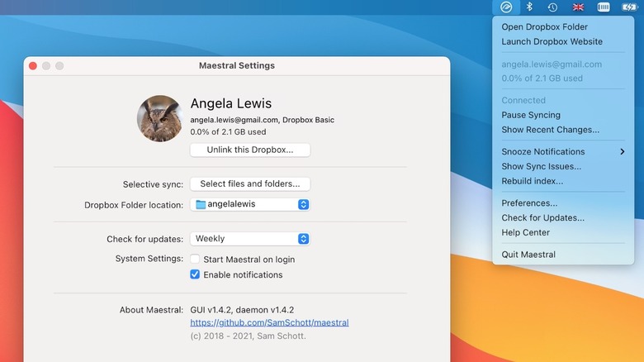
Task: Click the owl profile picture
Action: point(159,118)
